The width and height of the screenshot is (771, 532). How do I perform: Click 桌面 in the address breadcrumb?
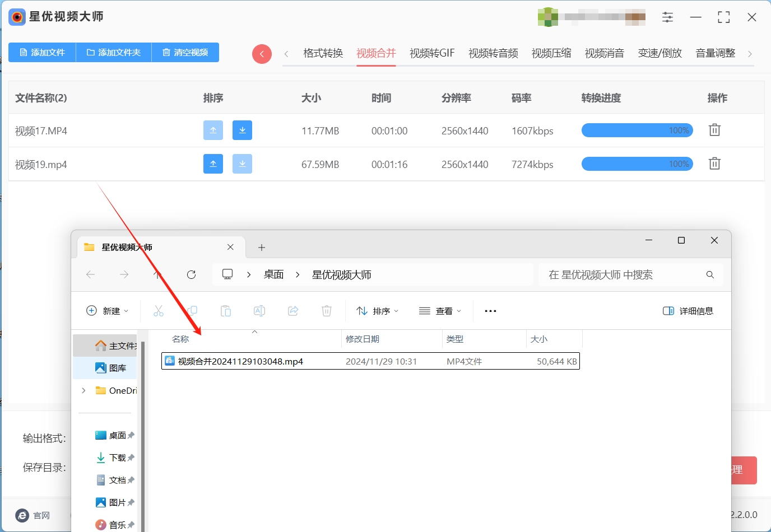click(273, 274)
